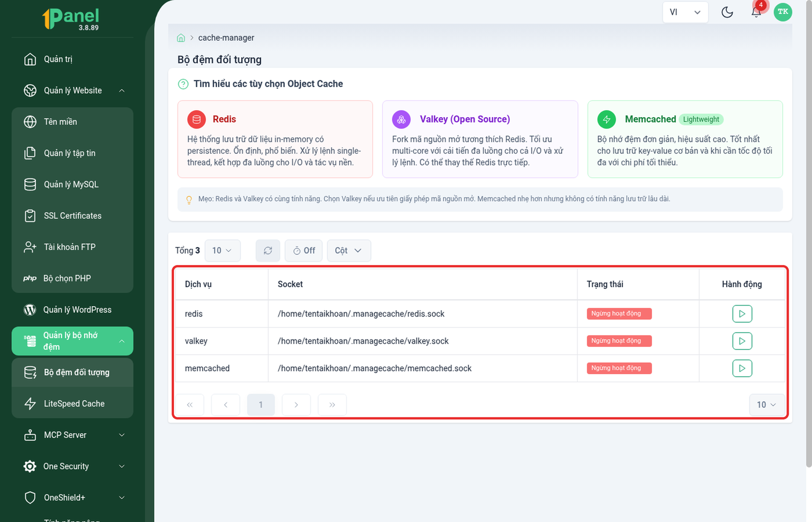Start the valkey service play icon
Screen dimensions: 812x522
[x=742, y=341]
